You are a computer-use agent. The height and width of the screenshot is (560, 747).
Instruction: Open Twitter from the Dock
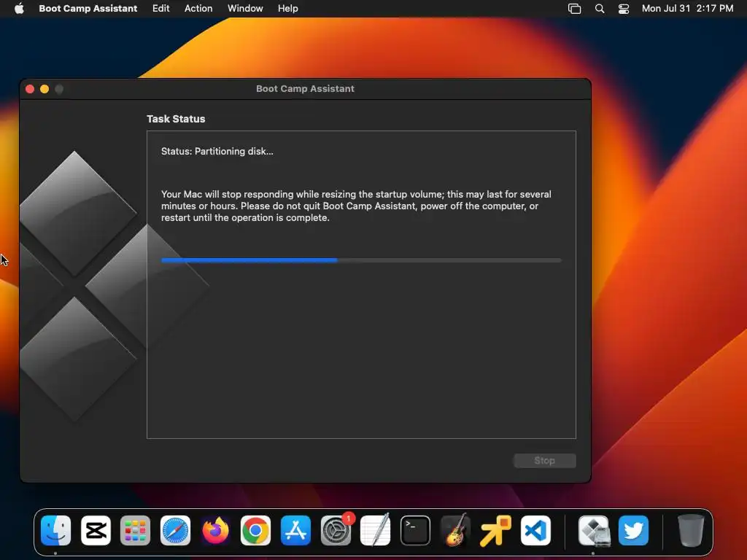click(x=634, y=530)
